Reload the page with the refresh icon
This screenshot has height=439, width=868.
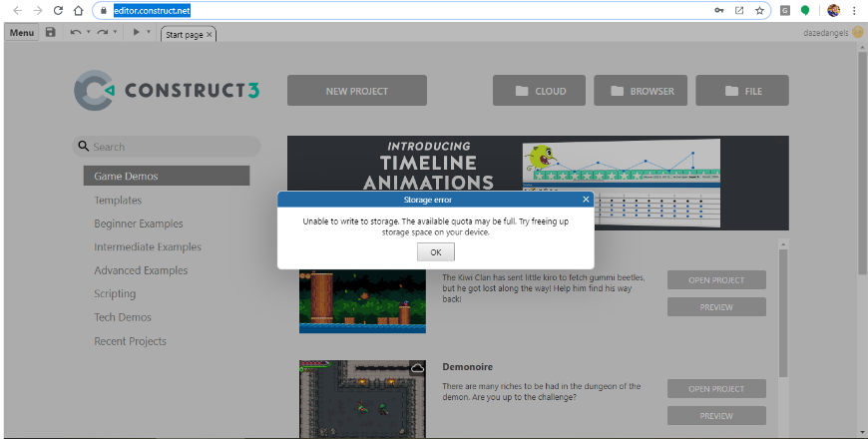(58, 11)
